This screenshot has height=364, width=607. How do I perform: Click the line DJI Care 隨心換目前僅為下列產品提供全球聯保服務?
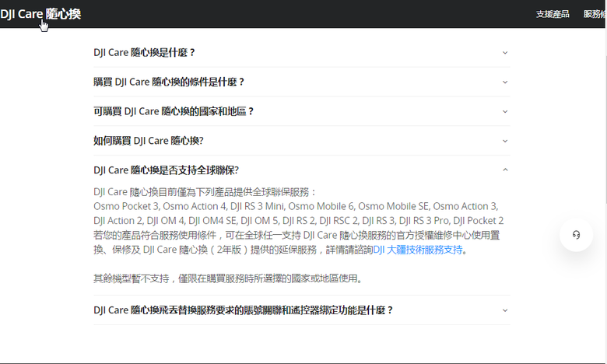point(205,192)
